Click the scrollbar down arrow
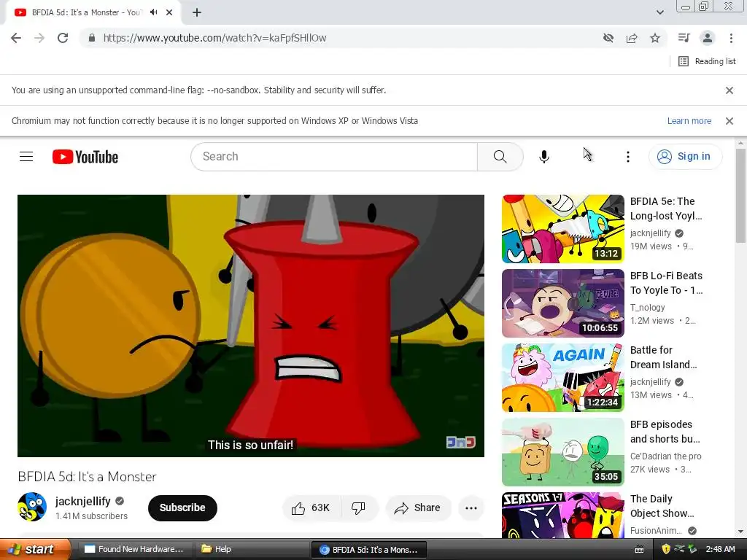Viewport: 747px width, 560px height. 740,532
